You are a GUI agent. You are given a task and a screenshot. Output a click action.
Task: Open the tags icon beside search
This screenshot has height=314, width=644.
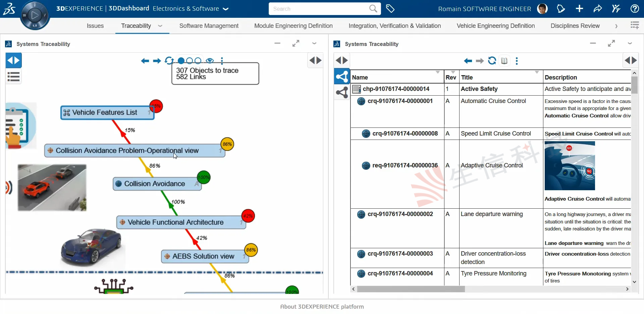(x=390, y=9)
